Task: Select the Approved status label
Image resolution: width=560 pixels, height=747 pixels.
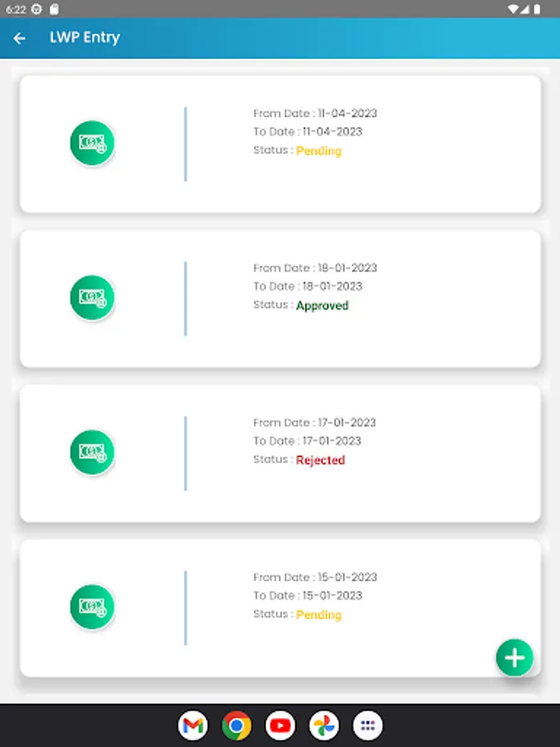Action: [322, 305]
